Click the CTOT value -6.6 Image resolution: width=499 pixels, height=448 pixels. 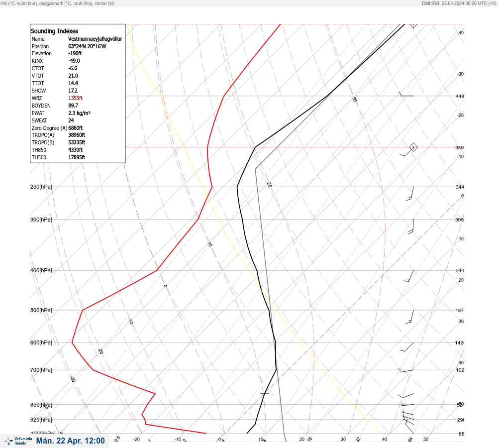click(x=73, y=68)
